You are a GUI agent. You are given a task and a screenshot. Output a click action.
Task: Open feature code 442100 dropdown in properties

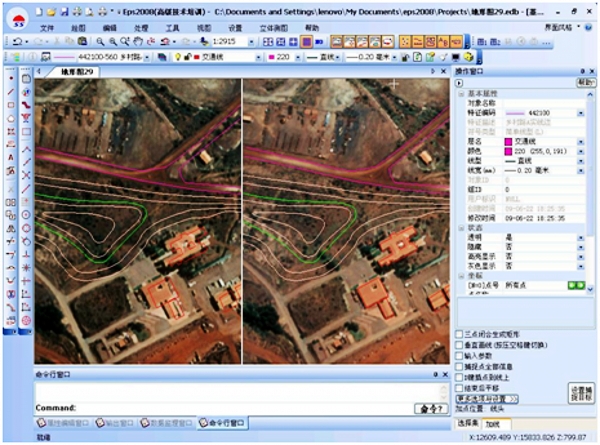[x=581, y=113]
